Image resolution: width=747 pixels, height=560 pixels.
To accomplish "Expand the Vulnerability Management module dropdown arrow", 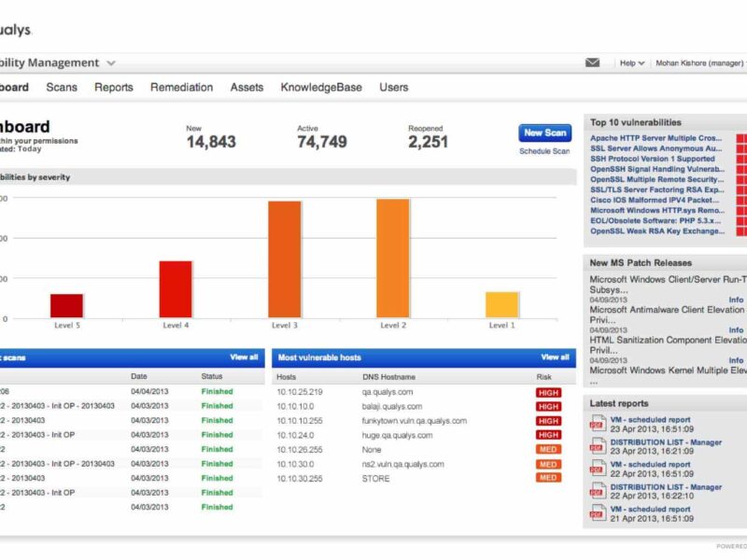I will tap(111, 63).
